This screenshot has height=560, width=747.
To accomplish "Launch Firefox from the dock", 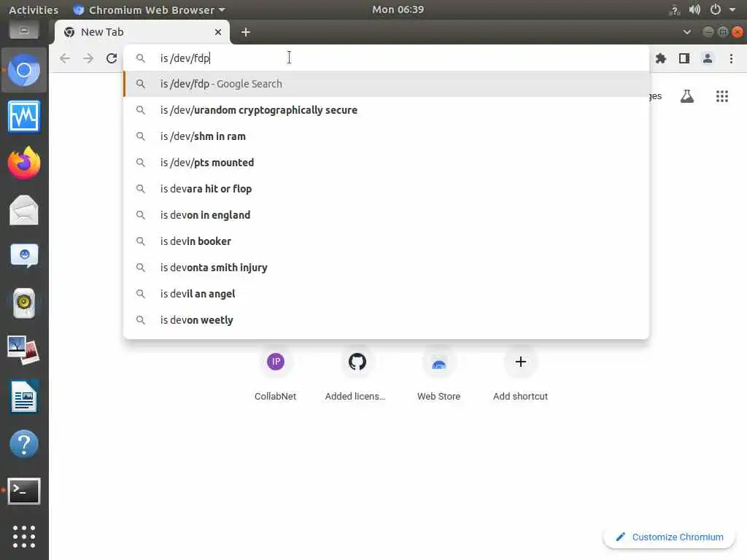I will click(24, 163).
